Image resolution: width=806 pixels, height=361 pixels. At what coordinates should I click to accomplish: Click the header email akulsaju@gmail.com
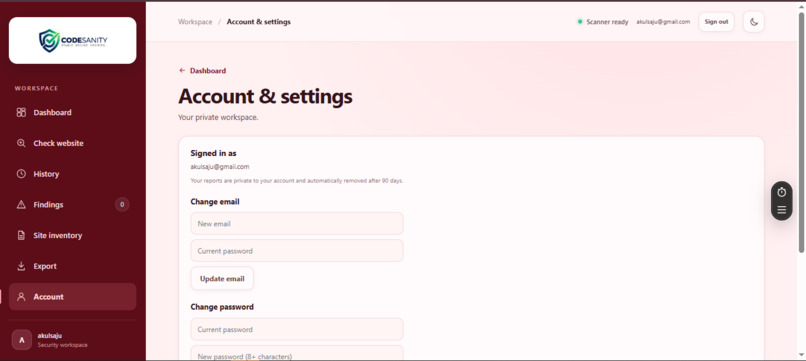[x=663, y=22]
